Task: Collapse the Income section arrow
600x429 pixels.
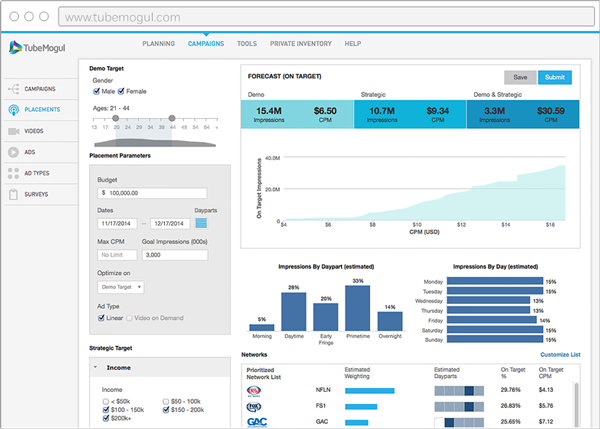Action: point(95,367)
